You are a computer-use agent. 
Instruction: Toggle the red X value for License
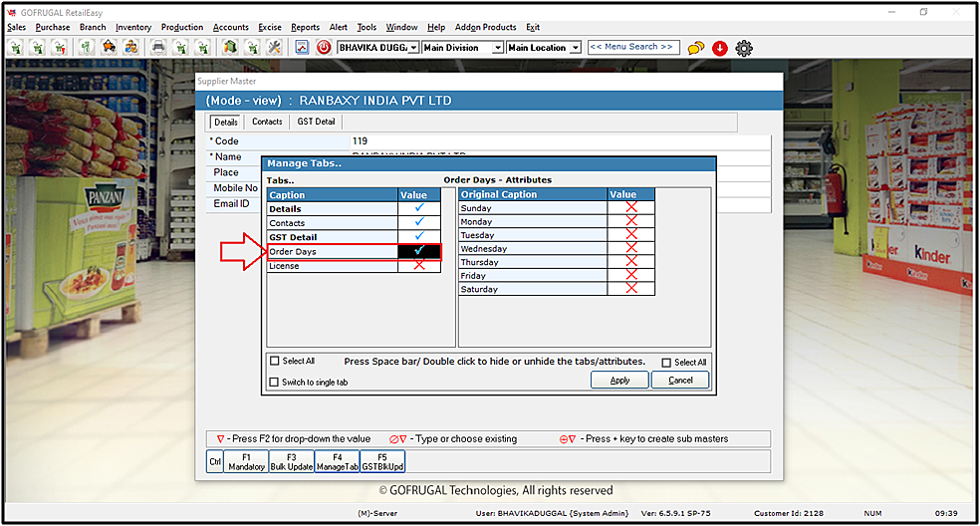(419, 266)
